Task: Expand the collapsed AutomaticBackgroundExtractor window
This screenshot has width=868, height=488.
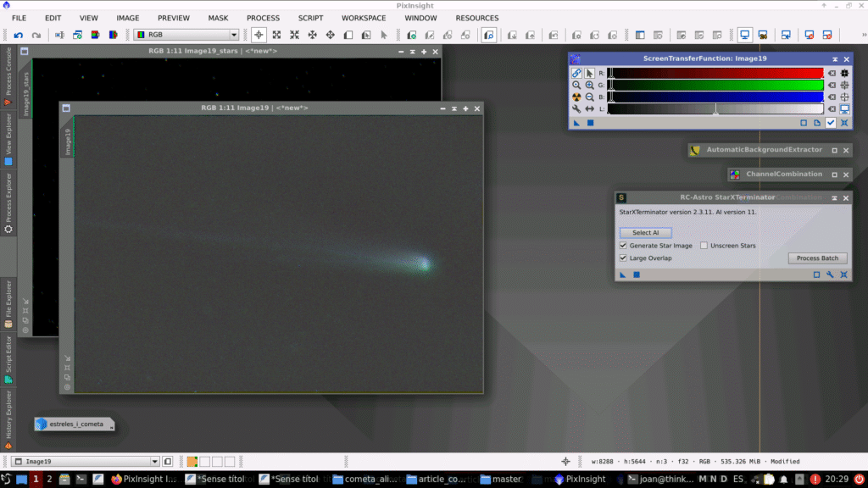Action: coord(834,150)
